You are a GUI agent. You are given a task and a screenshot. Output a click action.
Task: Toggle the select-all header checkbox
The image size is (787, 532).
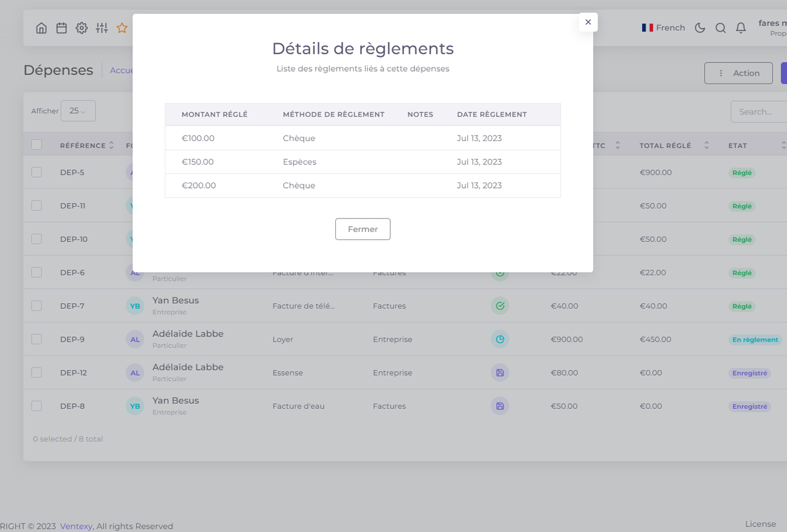point(37,145)
